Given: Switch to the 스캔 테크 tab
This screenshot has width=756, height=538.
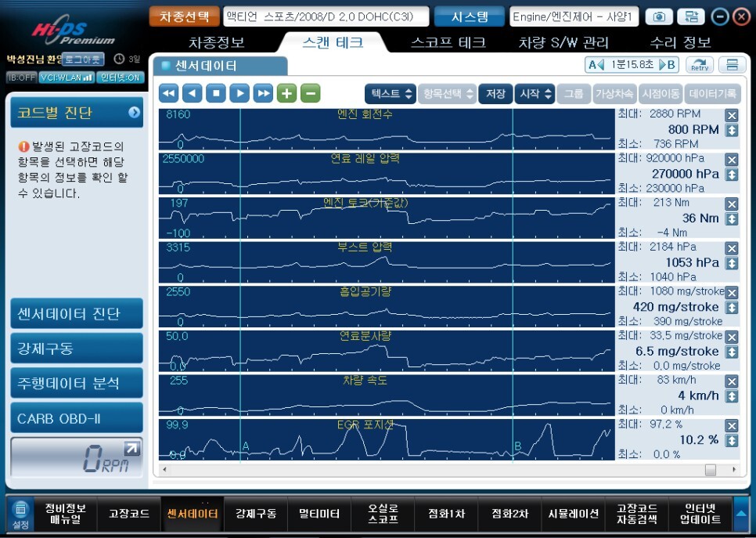Looking at the screenshot, I should [x=333, y=42].
